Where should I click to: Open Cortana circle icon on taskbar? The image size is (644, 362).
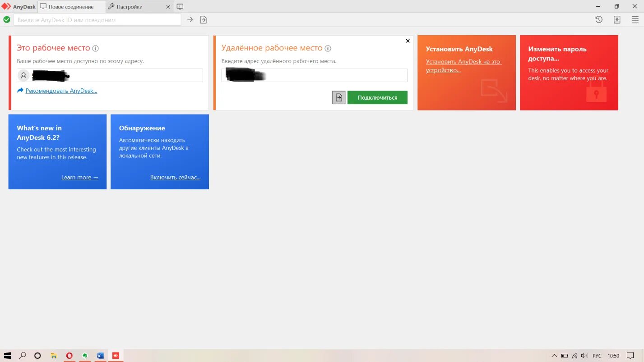click(38, 356)
